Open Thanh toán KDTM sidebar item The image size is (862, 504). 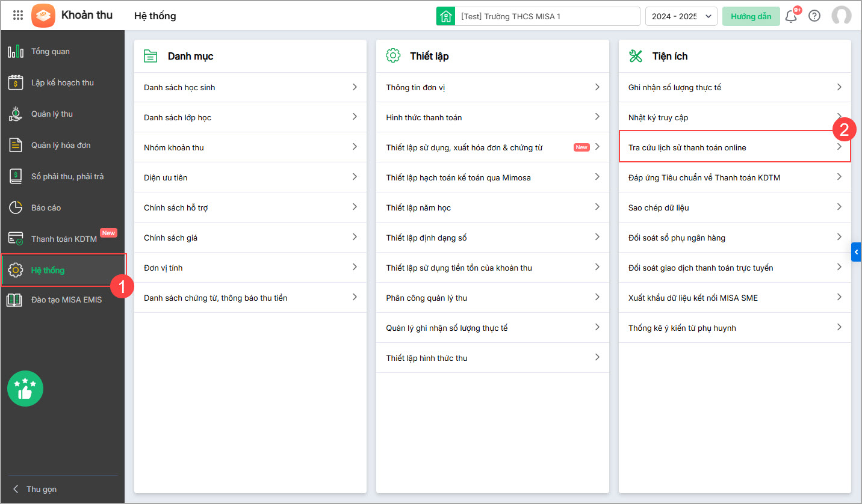coord(64,239)
